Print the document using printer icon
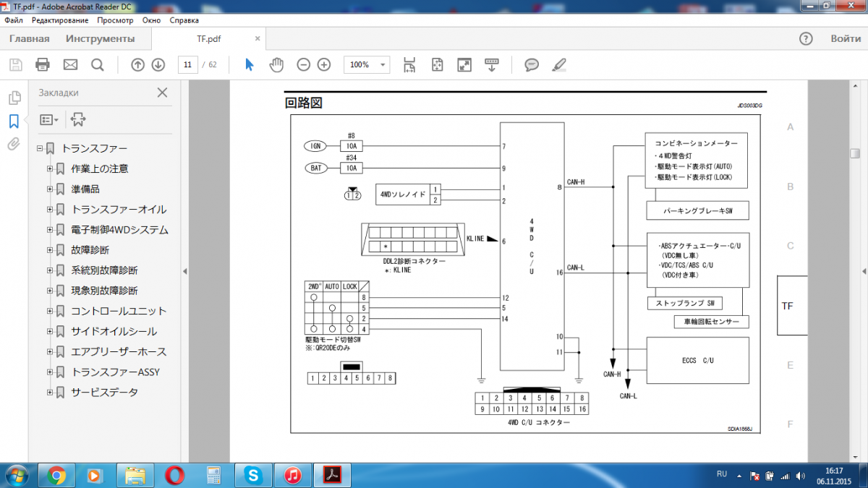 [x=43, y=65]
